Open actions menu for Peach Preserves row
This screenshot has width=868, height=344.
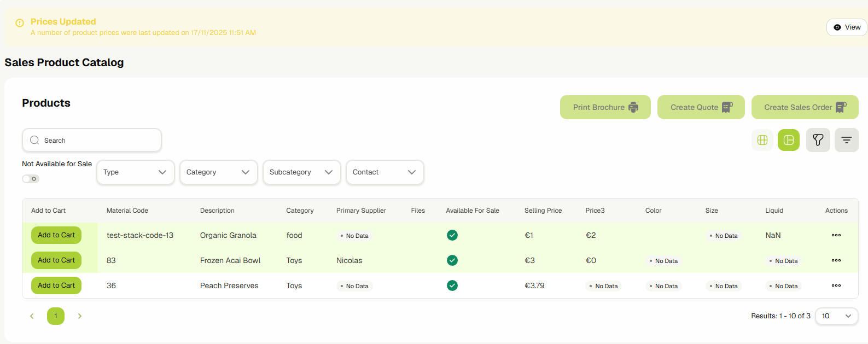tap(836, 285)
